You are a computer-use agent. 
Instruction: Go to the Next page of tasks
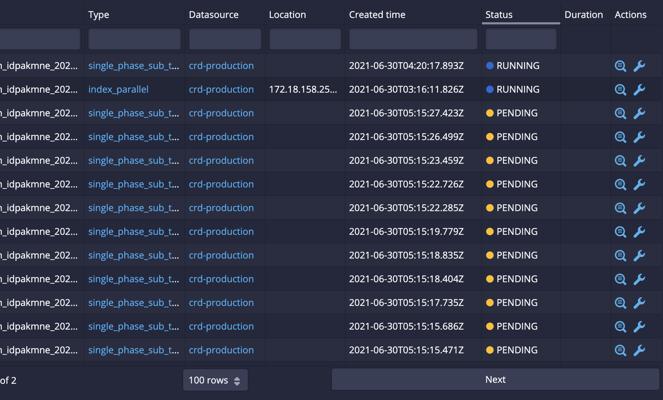(x=495, y=380)
